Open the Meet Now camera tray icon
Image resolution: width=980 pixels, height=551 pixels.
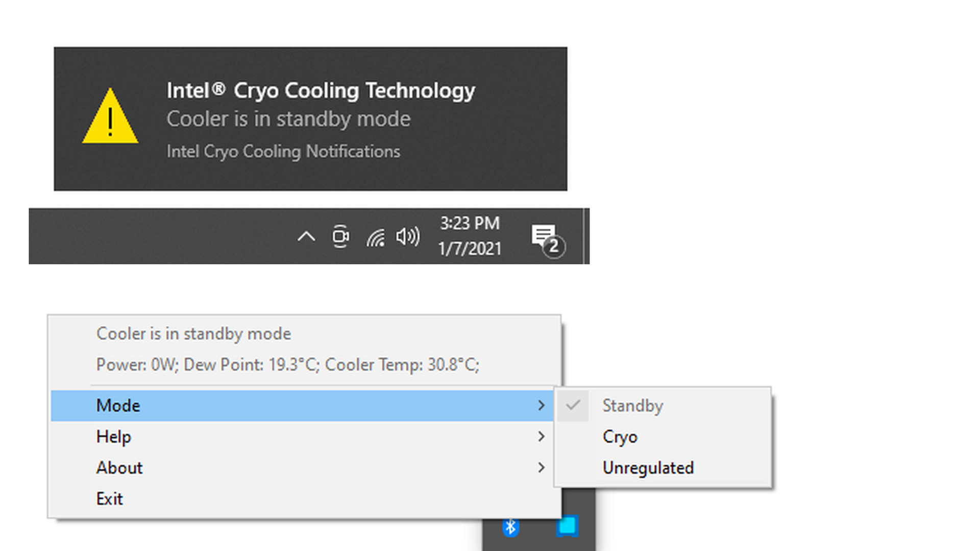coord(340,236)
